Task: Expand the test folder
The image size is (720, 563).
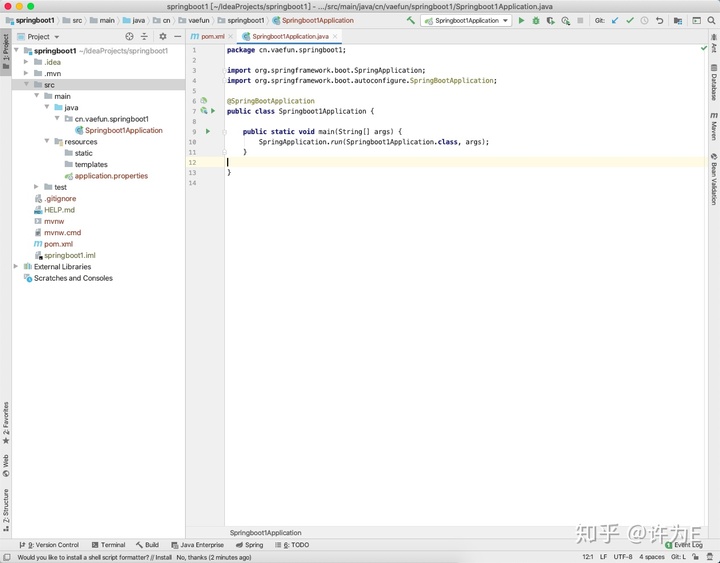Action: [x=36, y=186]
